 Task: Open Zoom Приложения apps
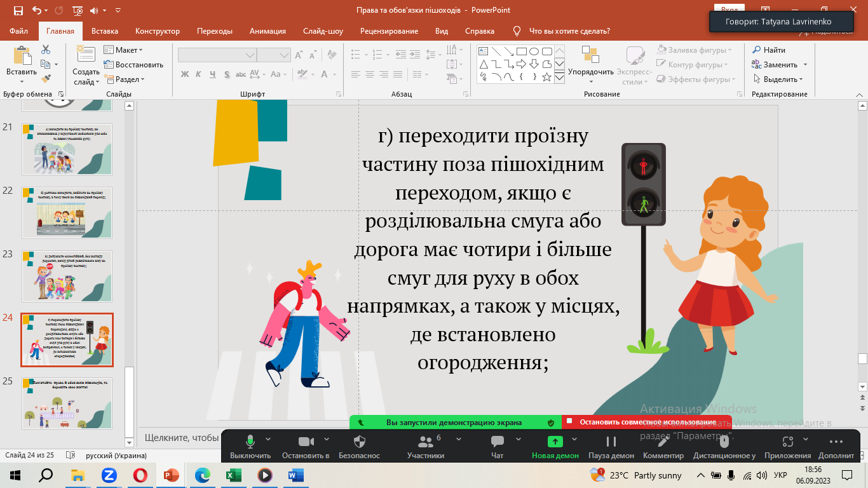click(x=788, y=447)
